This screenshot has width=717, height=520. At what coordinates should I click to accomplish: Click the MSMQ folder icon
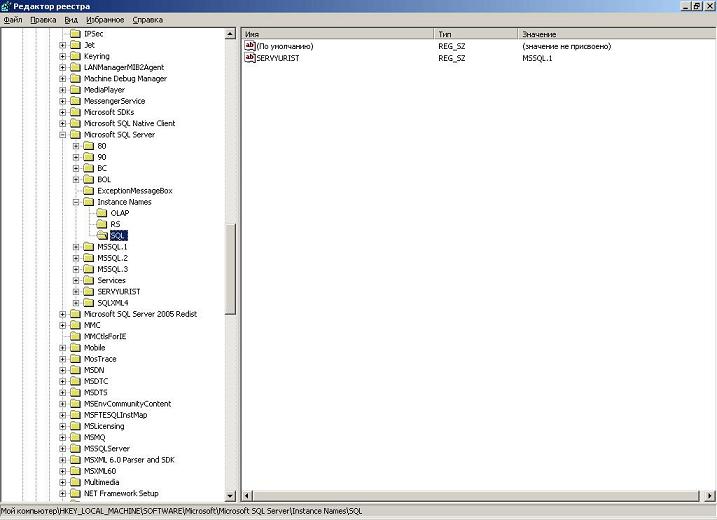(75, 437)
